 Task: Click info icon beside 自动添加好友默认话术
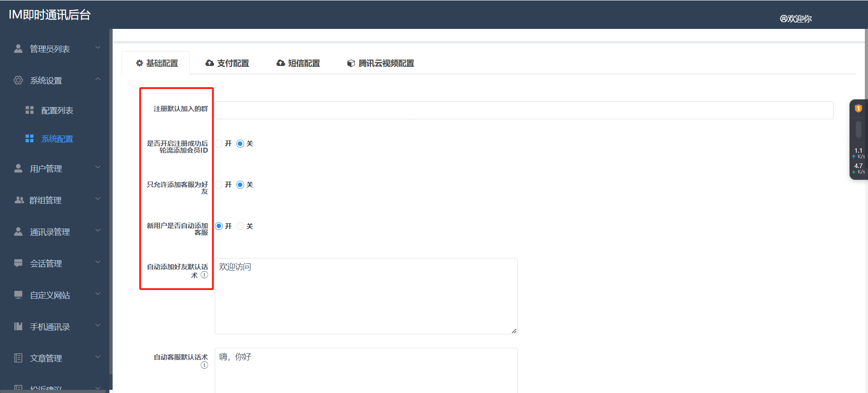pyautogui.click(x=204, y=275)
